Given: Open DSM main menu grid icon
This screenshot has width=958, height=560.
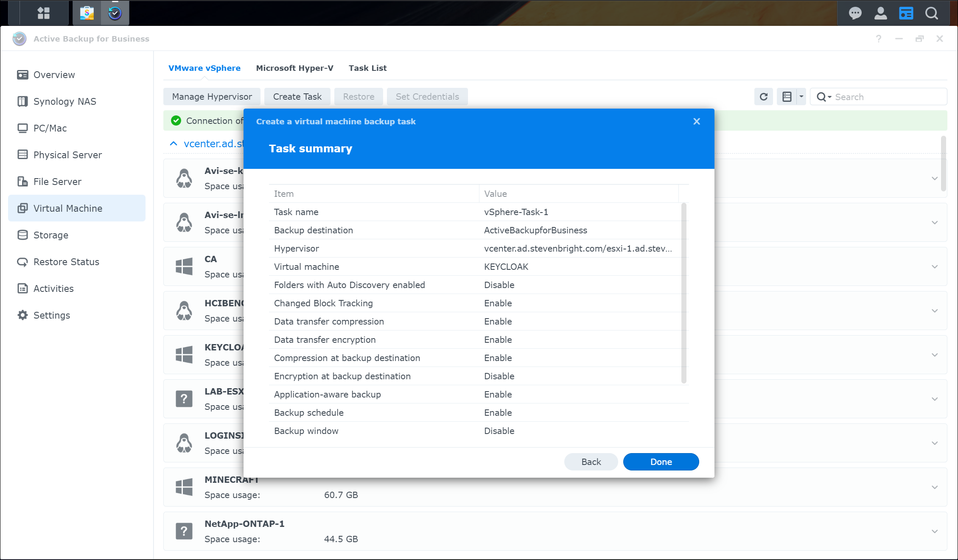Looking at the screenshot, I should pyautogui.click(x=43, y=13).
